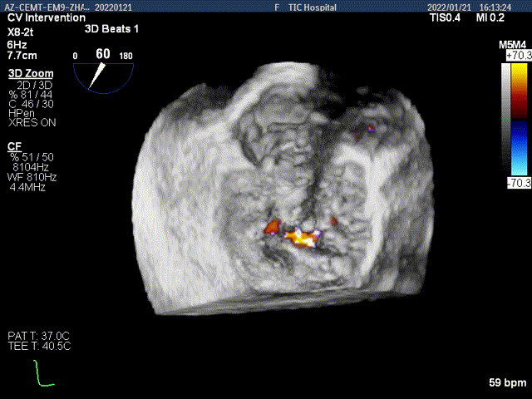Click the +70.3 velocity scale limit

pyautogui.click(x=517, y=55)
